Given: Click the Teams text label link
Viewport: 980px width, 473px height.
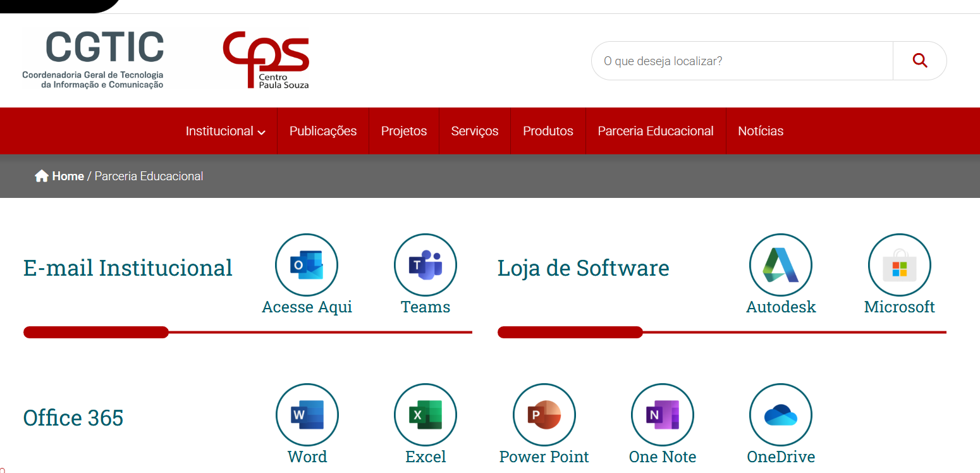Looking at the screenshot, I should pos(426,307).
